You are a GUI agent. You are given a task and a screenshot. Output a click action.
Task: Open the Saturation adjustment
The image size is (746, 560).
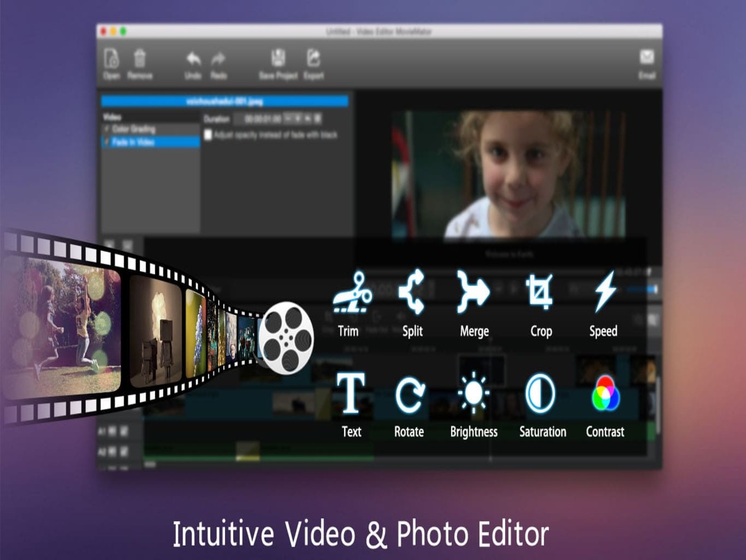pyautogui.click(x=542, y=394)
